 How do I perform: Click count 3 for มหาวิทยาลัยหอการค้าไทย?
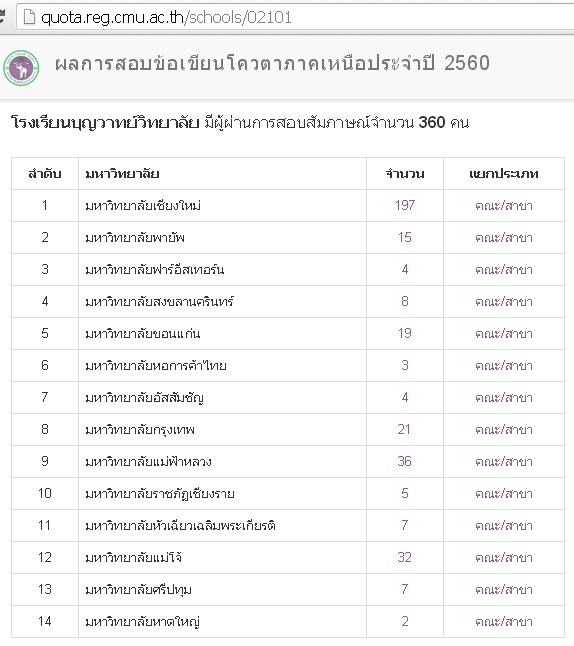405,365
